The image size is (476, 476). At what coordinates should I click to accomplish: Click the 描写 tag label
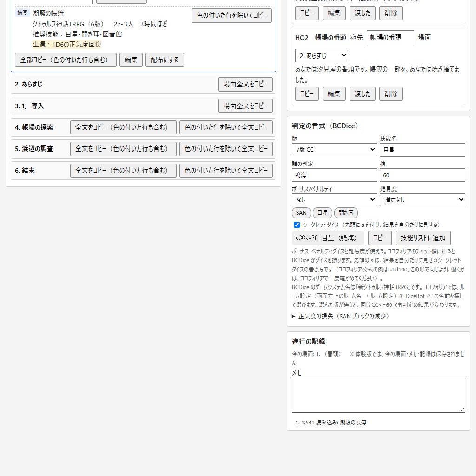[22, 13]
